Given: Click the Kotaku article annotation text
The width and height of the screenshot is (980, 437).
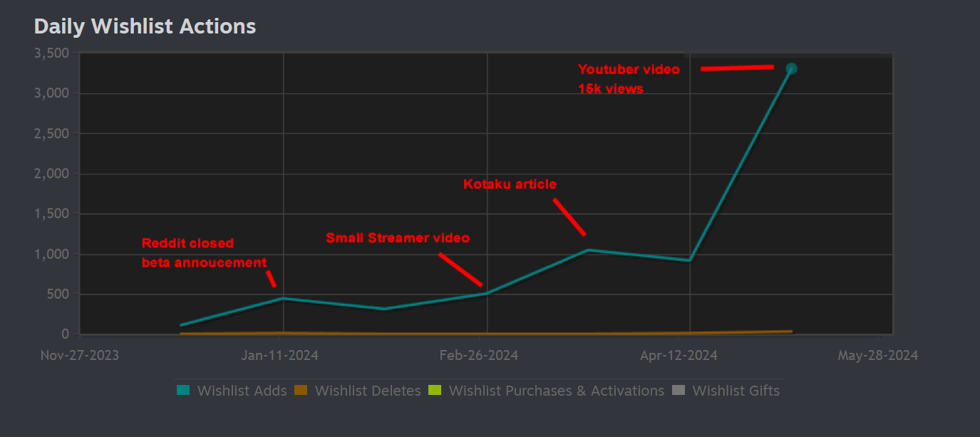Looking at the screenshot, I should (510, 184).
